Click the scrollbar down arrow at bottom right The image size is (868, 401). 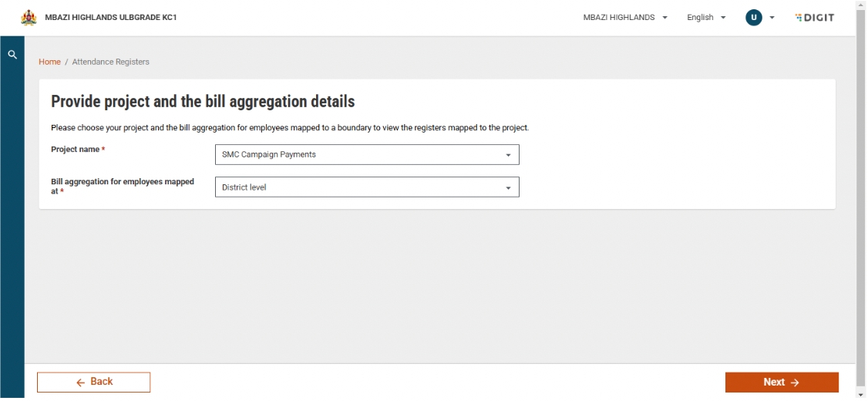(861, 396)
